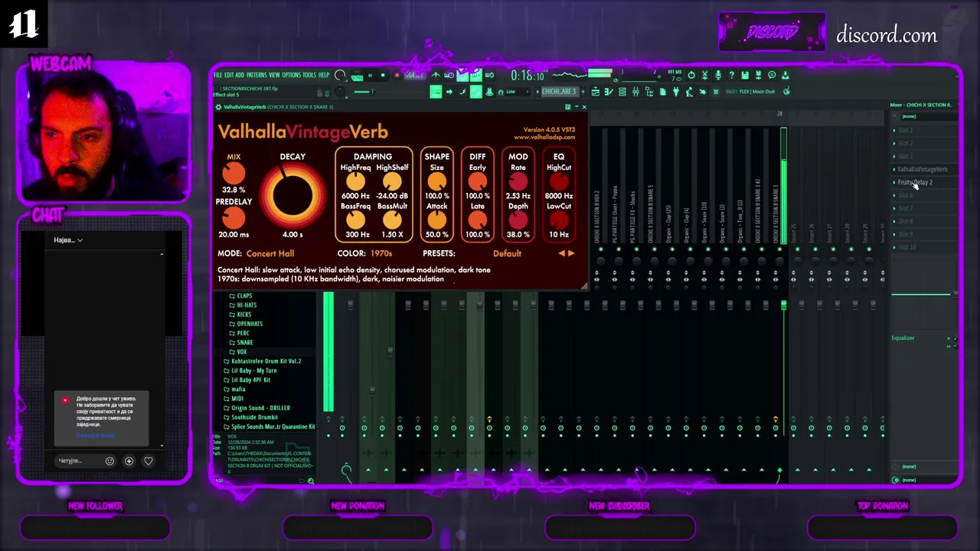
Task: Click the Fruity Delay 2 effect slot
Action: tap(915, 182)
